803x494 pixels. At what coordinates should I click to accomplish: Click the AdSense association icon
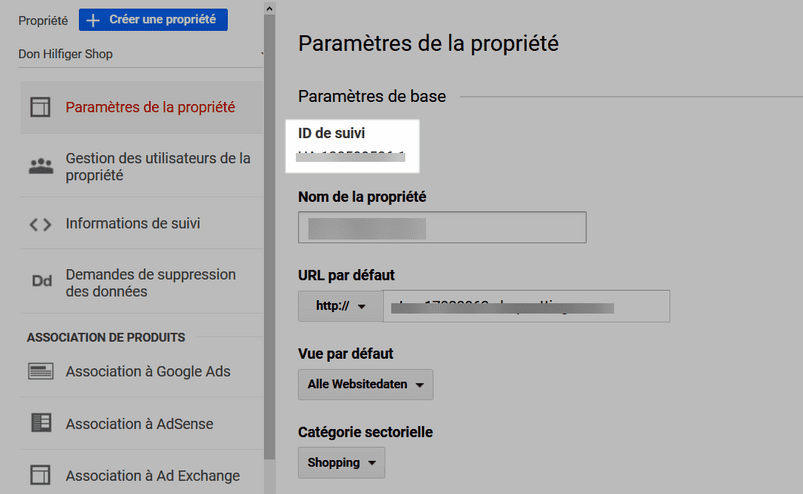(41, 423)
